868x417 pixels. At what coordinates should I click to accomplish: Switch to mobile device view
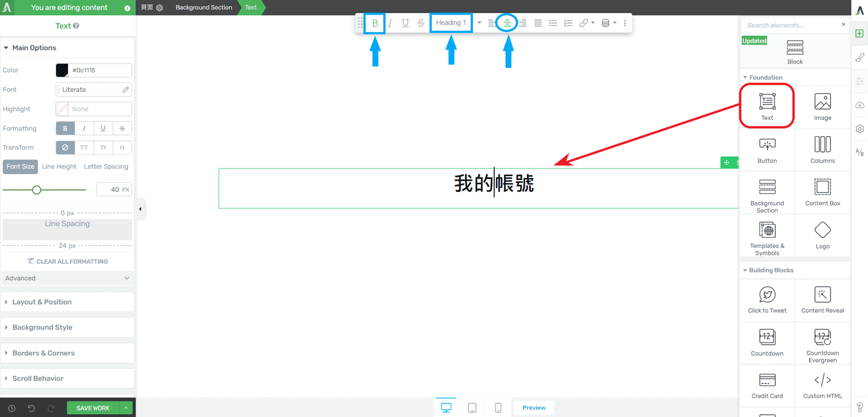point(498,408)
